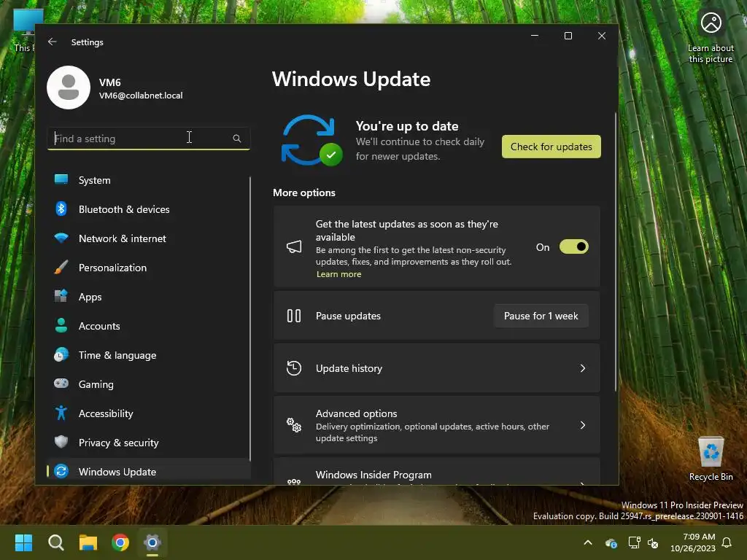Click the Windows Update sync icon in sidebar
This screenshot has height=560, width=747.
[x=61, y=471]
